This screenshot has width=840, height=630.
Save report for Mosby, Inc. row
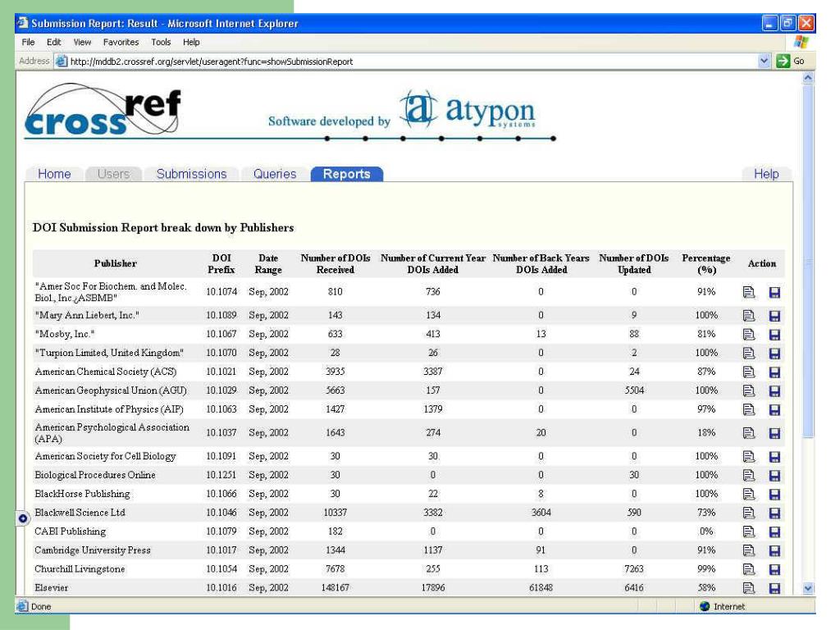point(774,335)
